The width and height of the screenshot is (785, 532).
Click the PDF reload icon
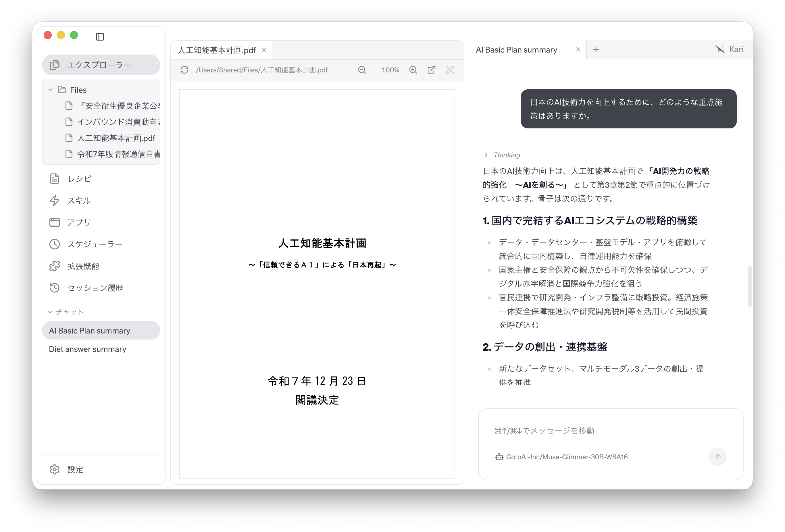click(x=184, y=70)
